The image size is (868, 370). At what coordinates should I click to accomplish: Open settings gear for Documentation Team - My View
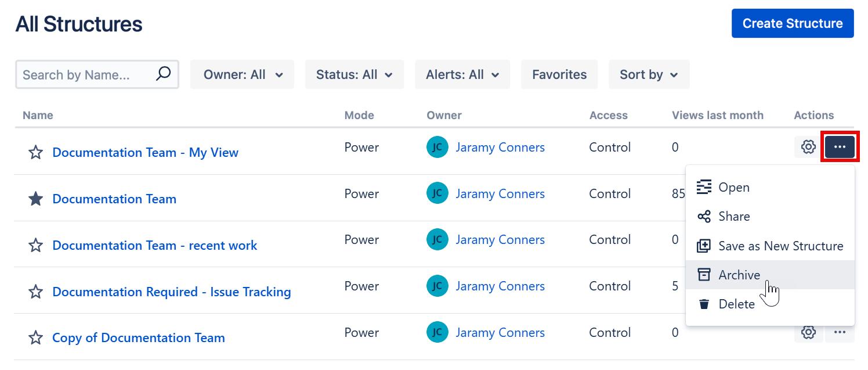coord(808,148)
